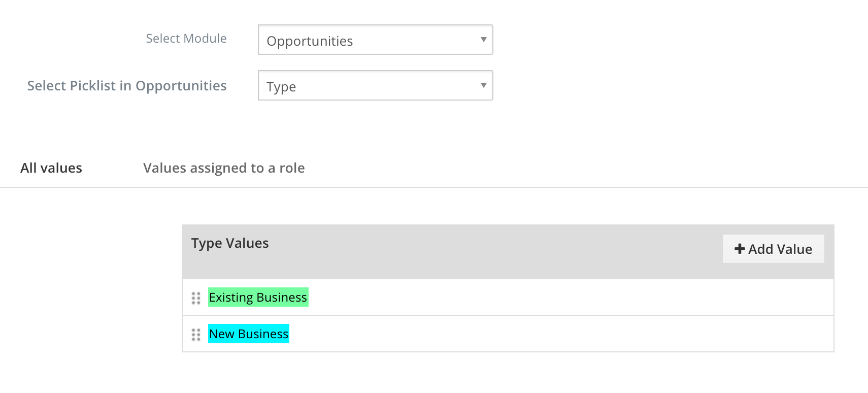This screenshot has width=868, height=393.
Task: Click the plus icon on Add Value
Action: point(740,249)
